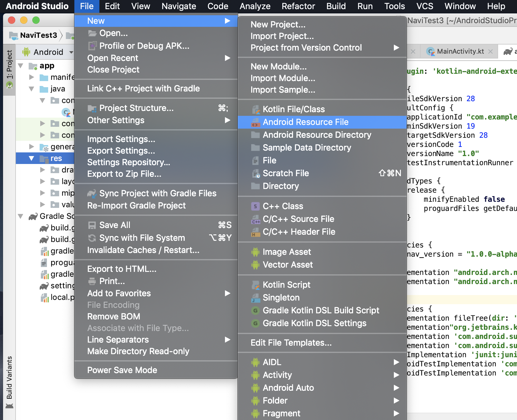The image size is (517, 420).
Task: Click the Image Asset android icon
Action: click(255, 252)
